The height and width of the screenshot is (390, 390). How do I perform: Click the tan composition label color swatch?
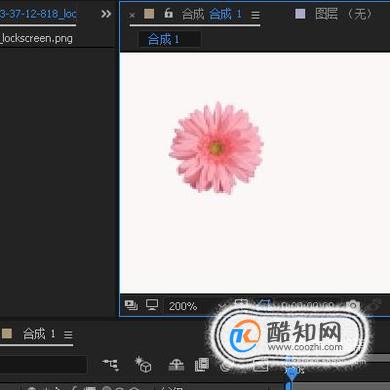tap(149, 14)
